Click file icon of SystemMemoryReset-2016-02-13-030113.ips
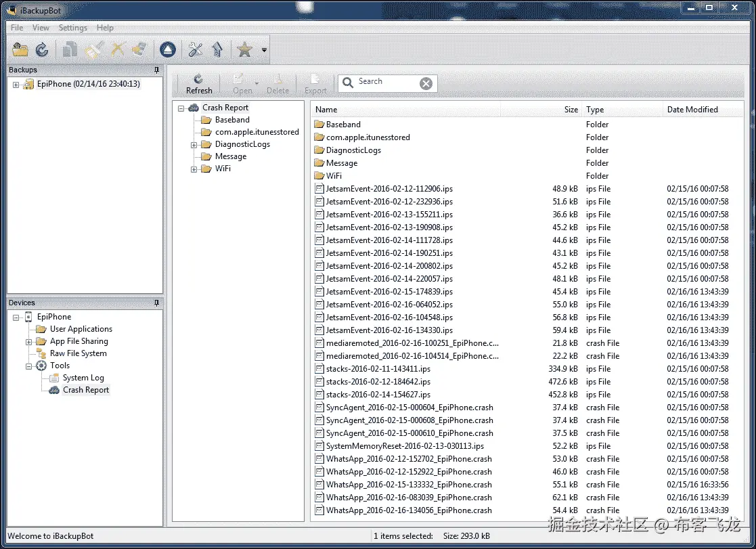The image size is (756, 549). click(319, 445)
